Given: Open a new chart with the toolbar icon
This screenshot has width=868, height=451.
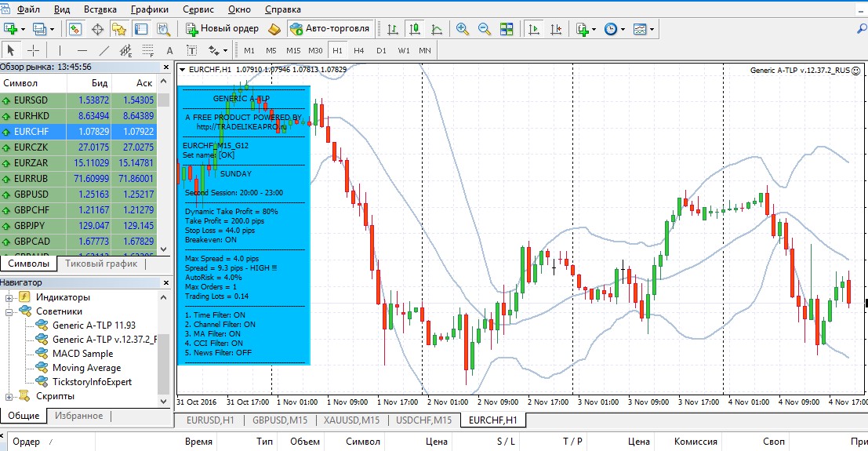Looking at the screenshot, I should click(10, 29).
